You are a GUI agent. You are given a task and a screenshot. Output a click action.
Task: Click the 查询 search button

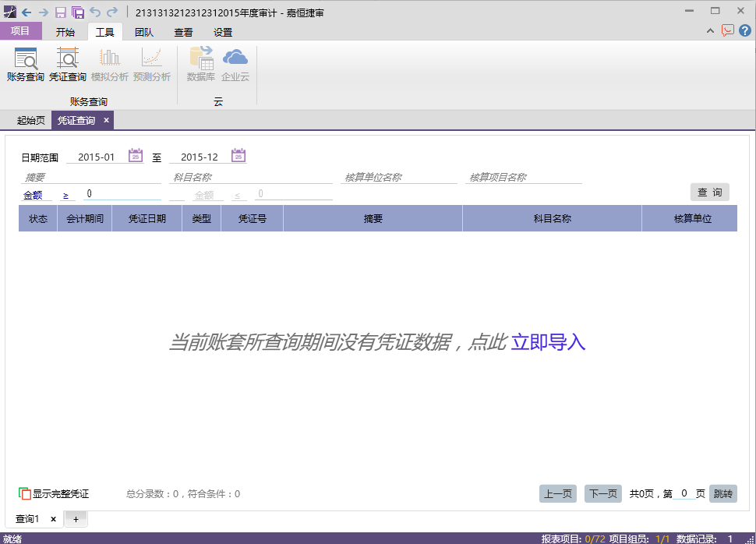710,192
